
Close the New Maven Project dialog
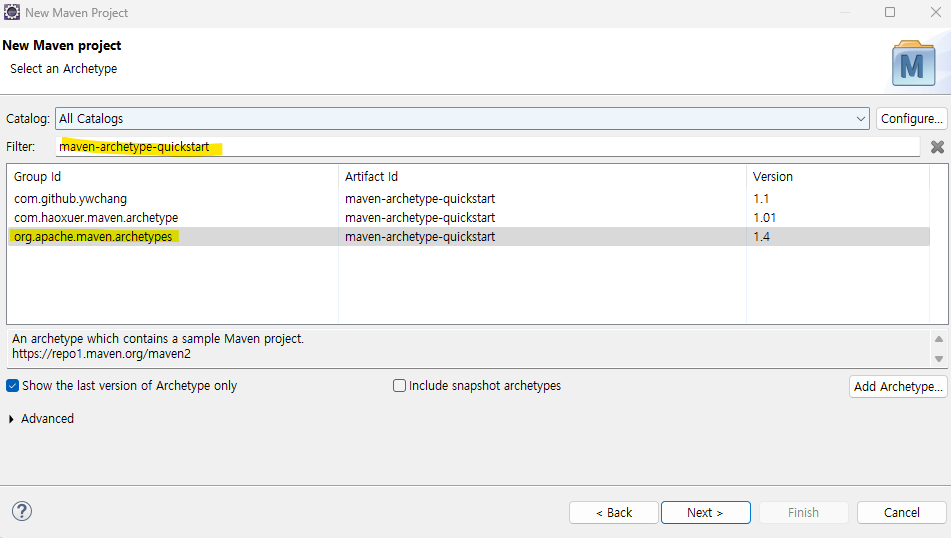click(936, 12)
